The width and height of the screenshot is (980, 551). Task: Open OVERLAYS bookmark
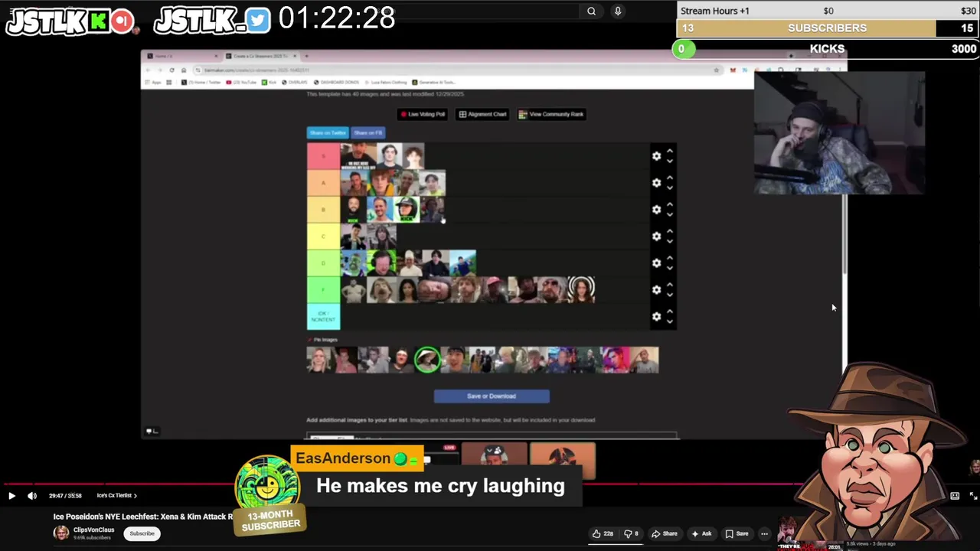point(296,82)
